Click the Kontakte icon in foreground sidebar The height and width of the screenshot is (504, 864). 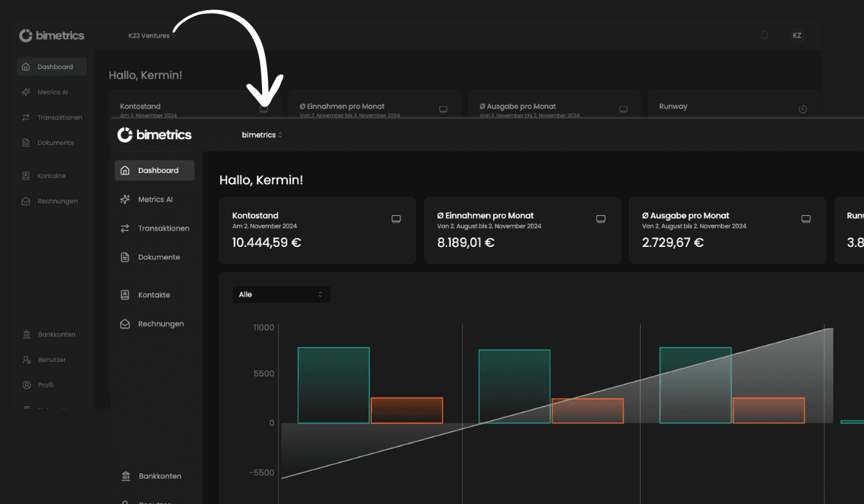125,294
